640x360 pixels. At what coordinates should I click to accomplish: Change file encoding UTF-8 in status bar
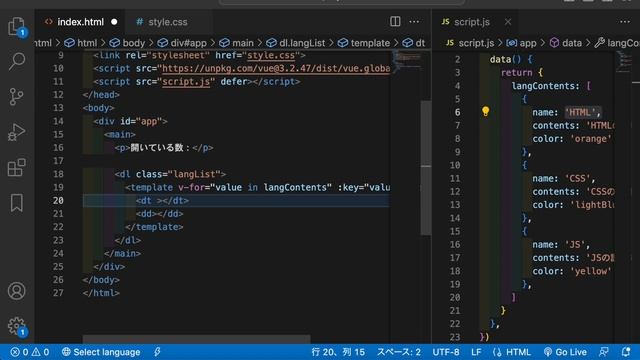446,352
